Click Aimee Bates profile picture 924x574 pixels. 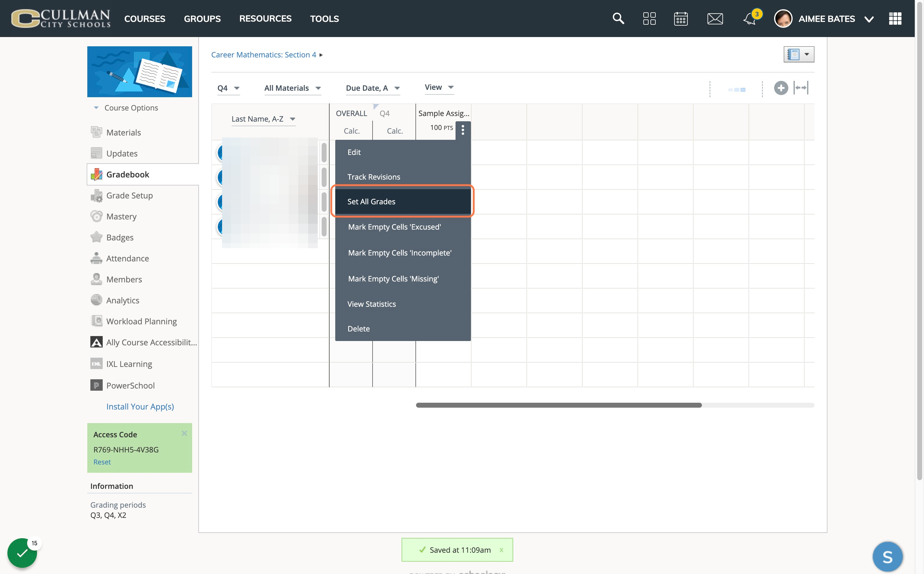click(x=783, y=18)
